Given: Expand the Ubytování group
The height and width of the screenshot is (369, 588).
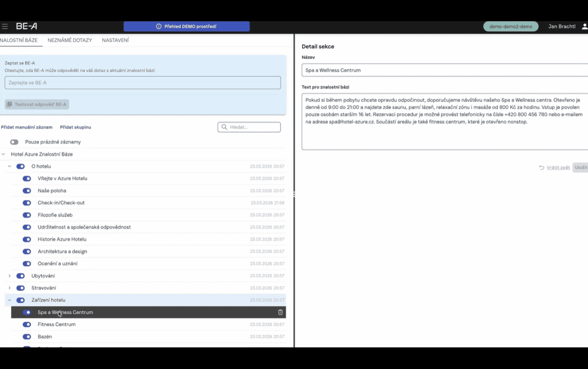Looking at the screenshot, I should pos(10,276).
